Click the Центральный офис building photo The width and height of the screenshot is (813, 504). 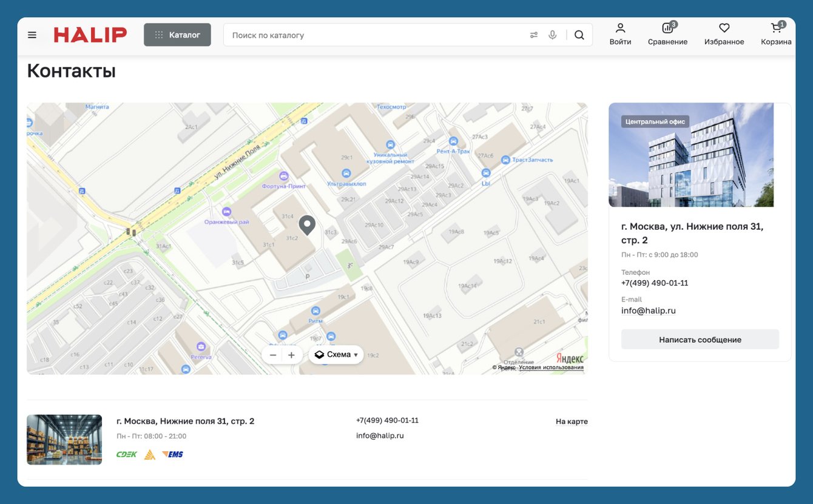point(691,155)
